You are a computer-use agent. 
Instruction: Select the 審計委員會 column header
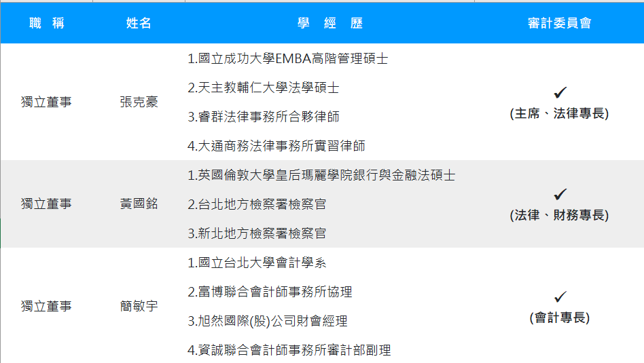pos(559,23)
